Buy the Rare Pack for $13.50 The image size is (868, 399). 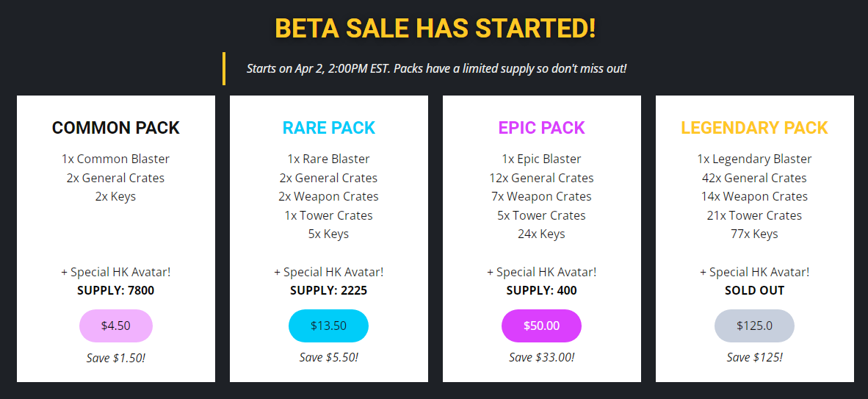point(328,326)
